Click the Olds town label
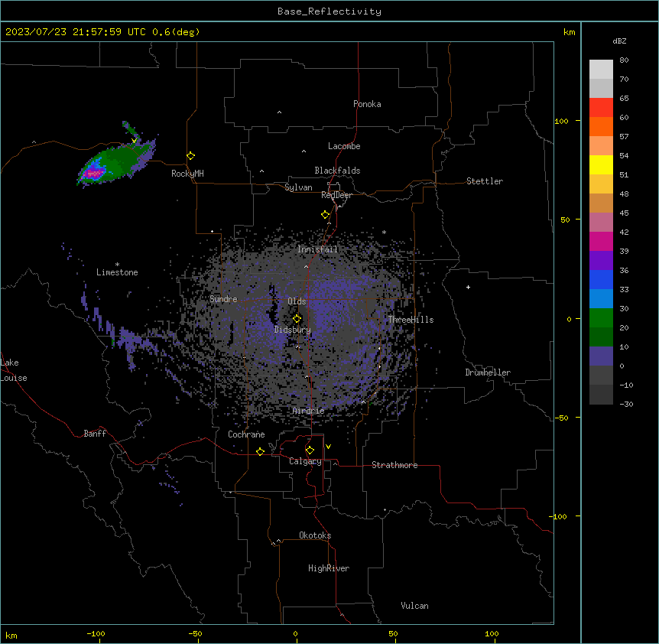Screen dimensions: 659x644 [297, 301]
